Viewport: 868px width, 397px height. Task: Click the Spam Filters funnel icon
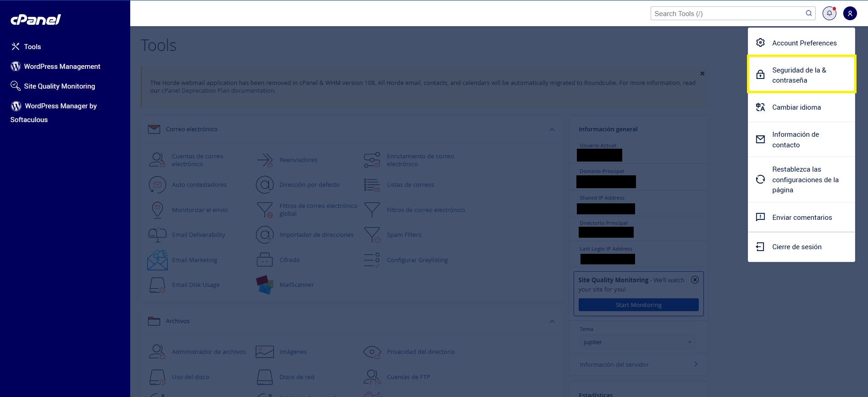tap(372, 235)
